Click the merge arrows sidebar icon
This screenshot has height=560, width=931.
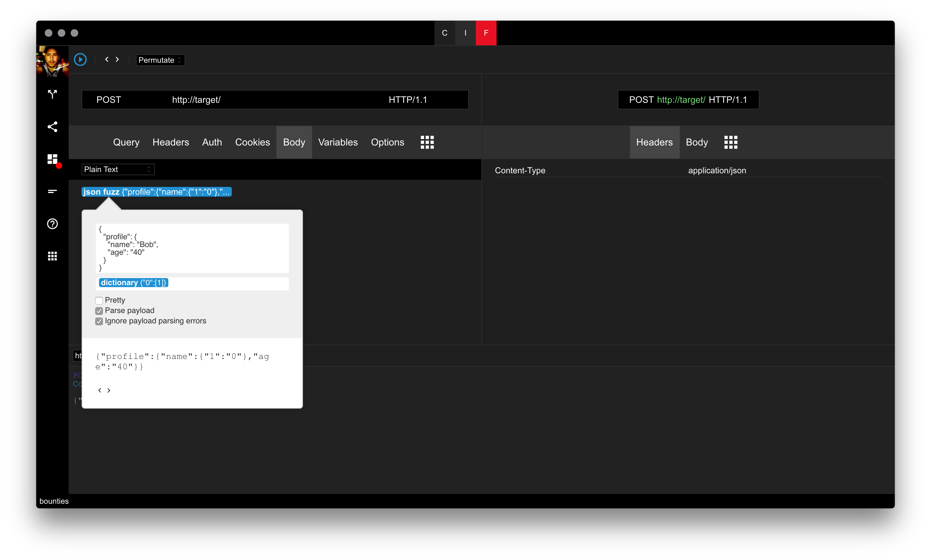[52, 94]
